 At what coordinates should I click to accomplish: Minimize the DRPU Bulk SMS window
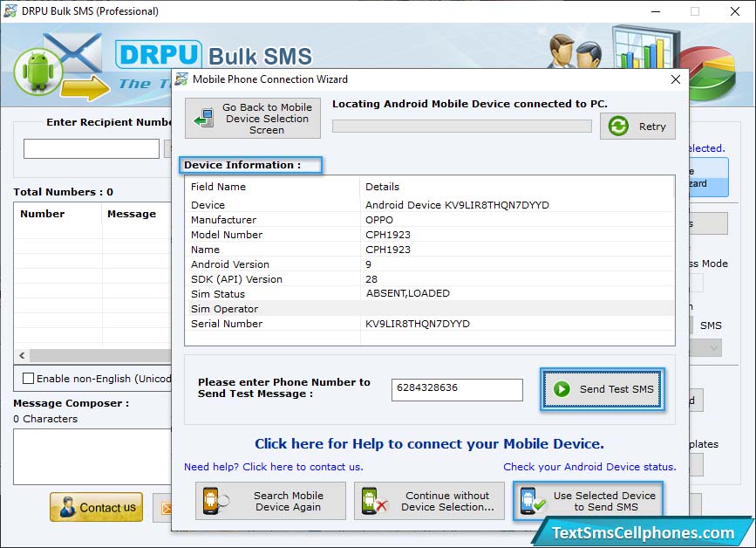tap(656, 11)
